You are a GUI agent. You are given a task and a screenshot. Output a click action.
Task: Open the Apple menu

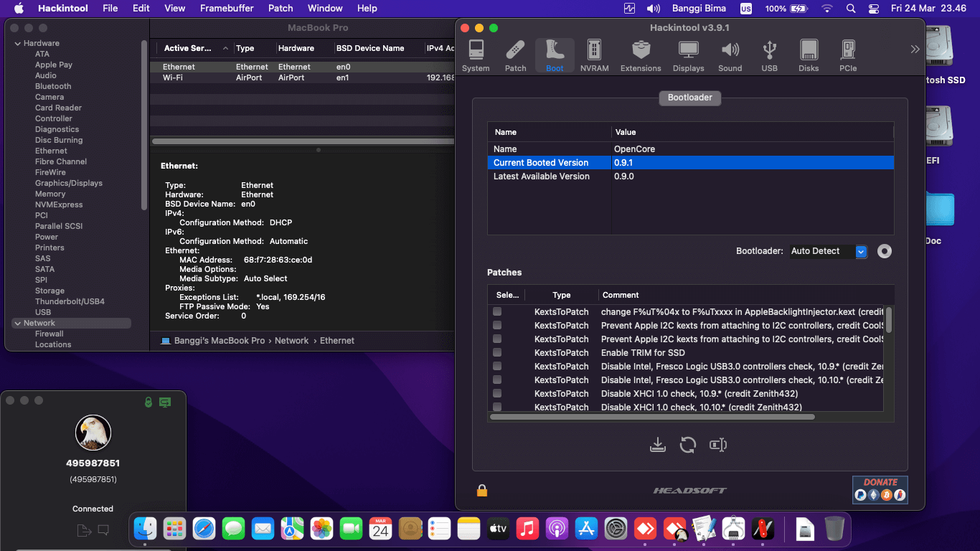tap(19, 9)
